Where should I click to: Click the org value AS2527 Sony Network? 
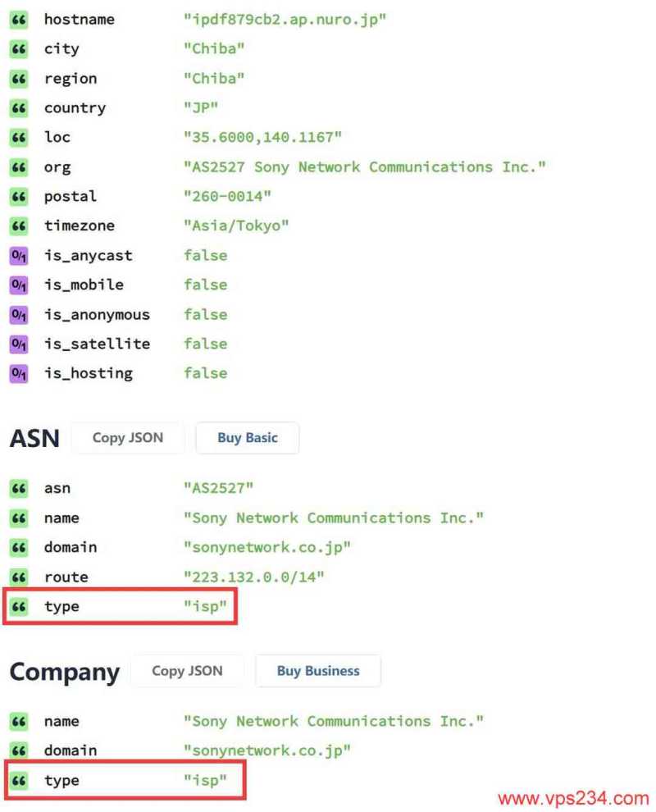click(364, 167)
